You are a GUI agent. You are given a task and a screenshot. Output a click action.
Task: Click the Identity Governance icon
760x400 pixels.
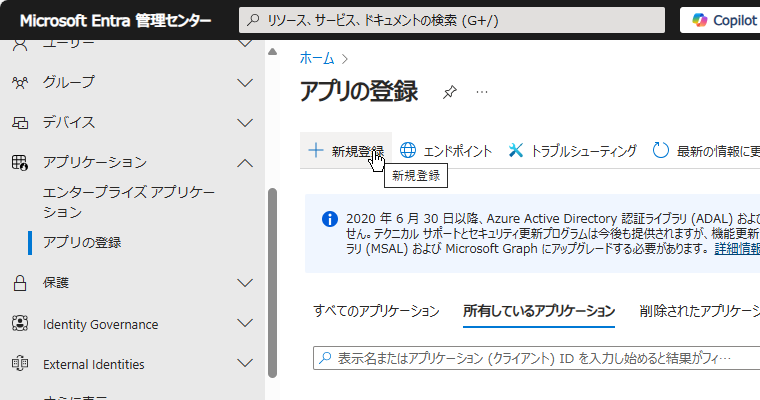[x=20, y=323]
